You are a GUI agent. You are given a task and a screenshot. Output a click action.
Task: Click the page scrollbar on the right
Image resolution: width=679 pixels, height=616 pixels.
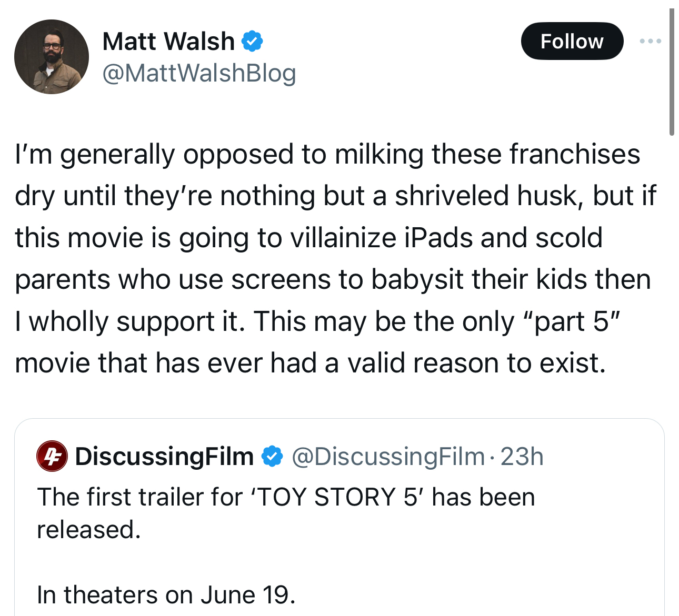pos(672,73)
